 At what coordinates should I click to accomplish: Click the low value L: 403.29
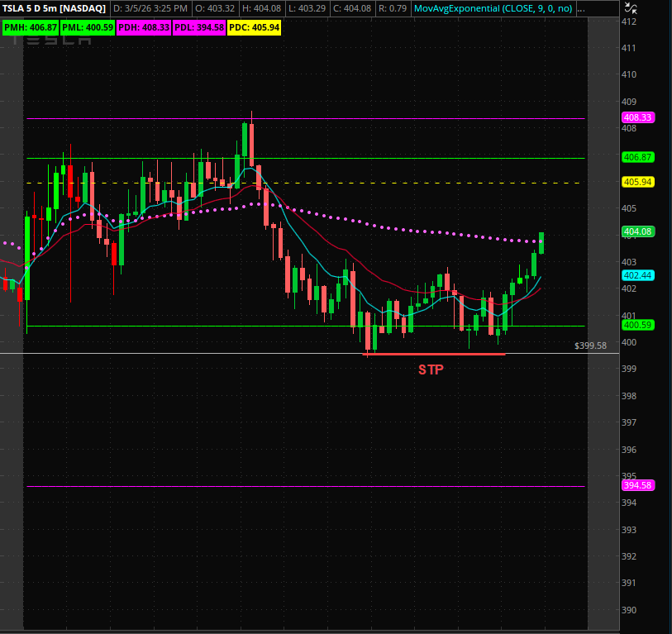pos(307,8)
